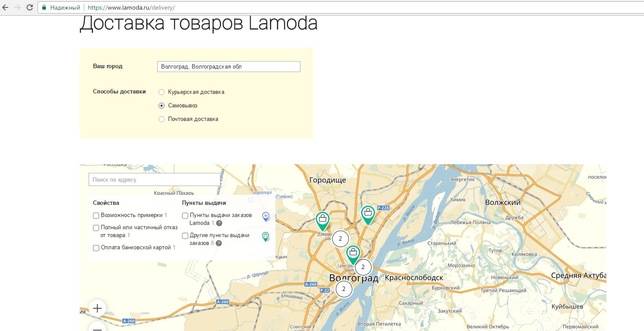644x331 pixels.
Task: Click the Куйбышев label on the map
Action: pos(568,307)
